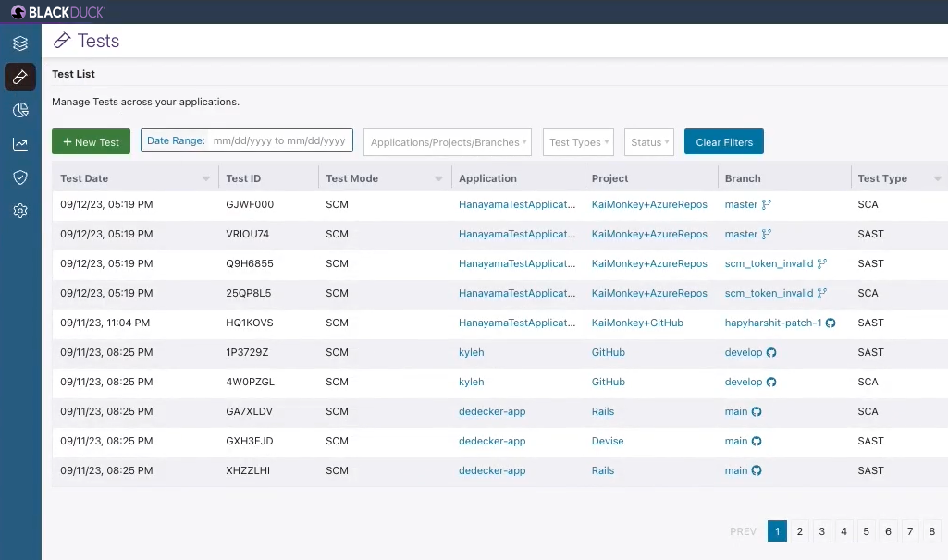Click the Date Range input field
The width and height of the screenshot is (948, 560).
point(278,140)
